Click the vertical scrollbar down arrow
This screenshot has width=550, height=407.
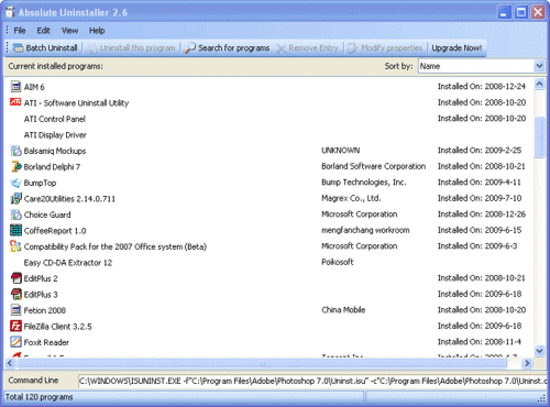click(539, 350)
